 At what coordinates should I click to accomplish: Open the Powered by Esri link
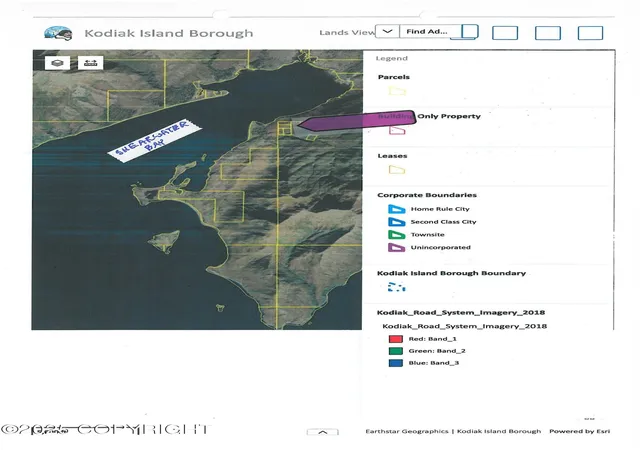[x=580, y=431]
